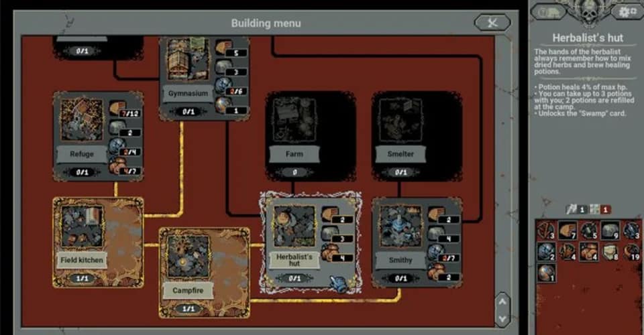Click the Farm name label
644x335 pixels.
click(x=294, y=154)
